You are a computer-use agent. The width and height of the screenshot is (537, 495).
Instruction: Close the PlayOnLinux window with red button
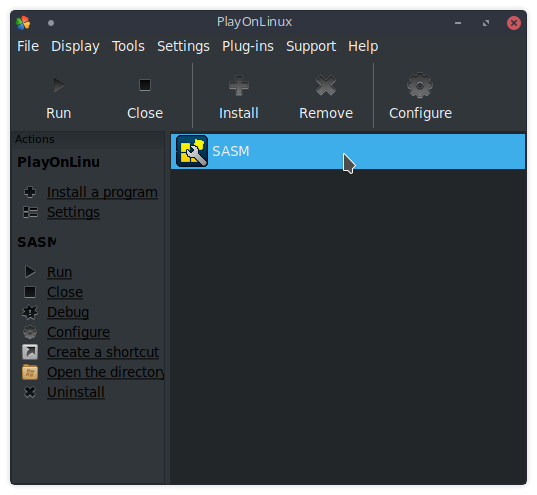pos(514,23)
